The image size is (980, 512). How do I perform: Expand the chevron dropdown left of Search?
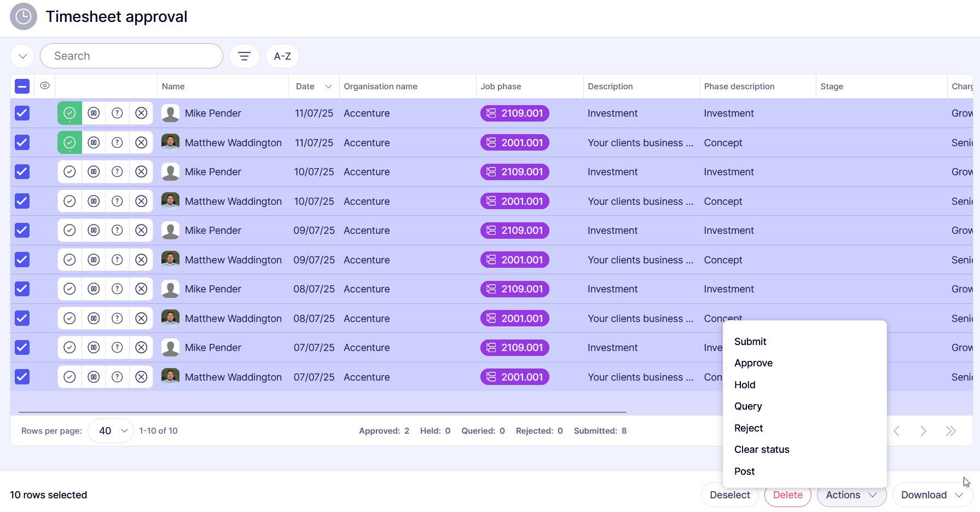click(x=22, y=56)
